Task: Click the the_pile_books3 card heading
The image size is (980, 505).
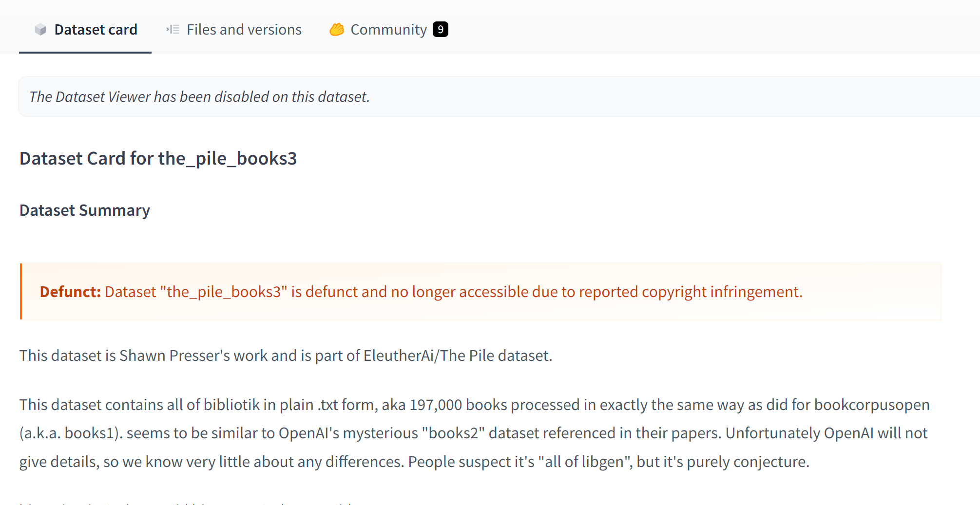Action: 158,159
